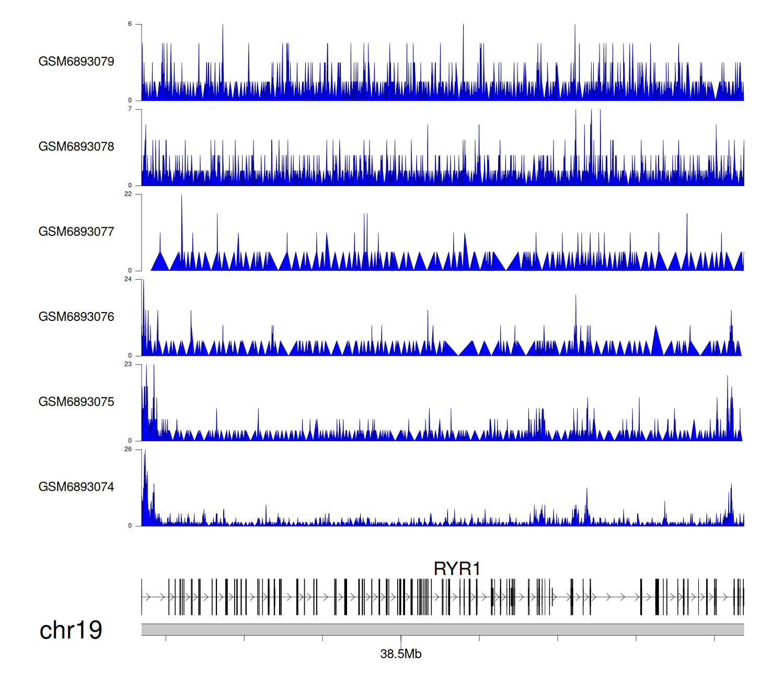This screenshot has width=784, height=690.
Task: Click the RYR1 gene name
Action: [x=457, y=568]
